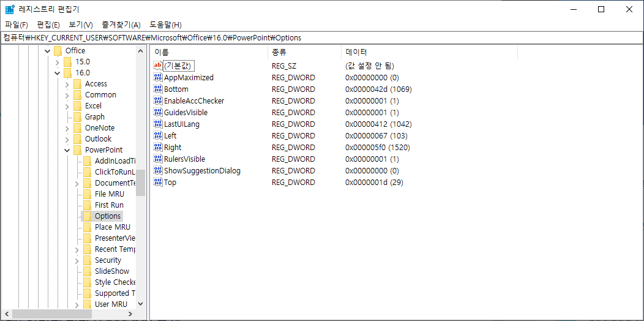Select the RulersVisible DWORD icon
The height and width of the screenshot is (321, 644).
pos(158,159)
